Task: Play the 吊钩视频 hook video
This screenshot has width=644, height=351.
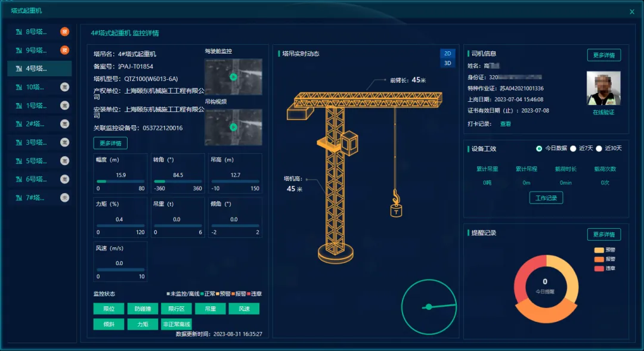Action: (233, 128)
